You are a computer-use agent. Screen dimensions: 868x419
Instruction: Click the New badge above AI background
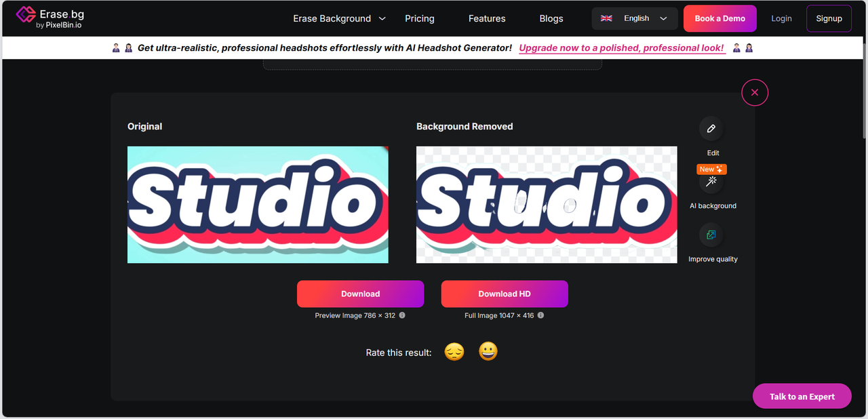click(711, 169)
